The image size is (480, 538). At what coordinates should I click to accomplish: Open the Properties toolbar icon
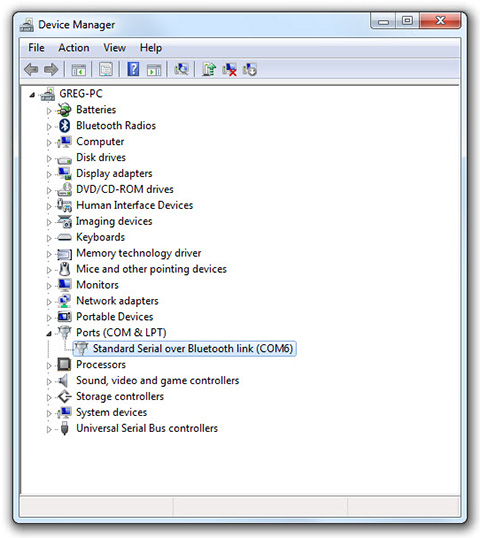point(106,69)
